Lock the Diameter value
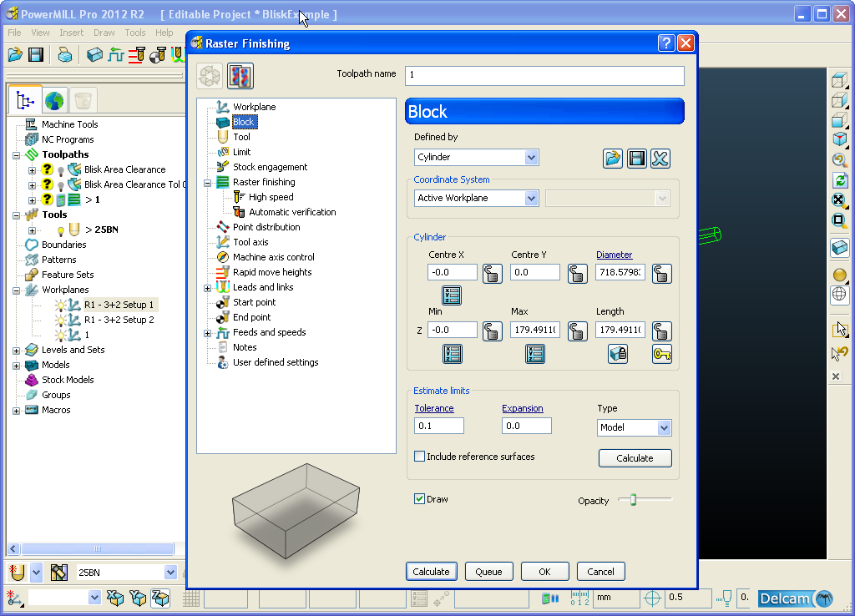 (662, 274)
